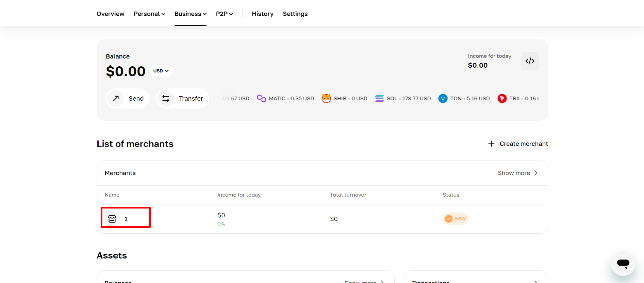Go to the Overview tab
Screen dimensions: 644x283
[110, 14]
